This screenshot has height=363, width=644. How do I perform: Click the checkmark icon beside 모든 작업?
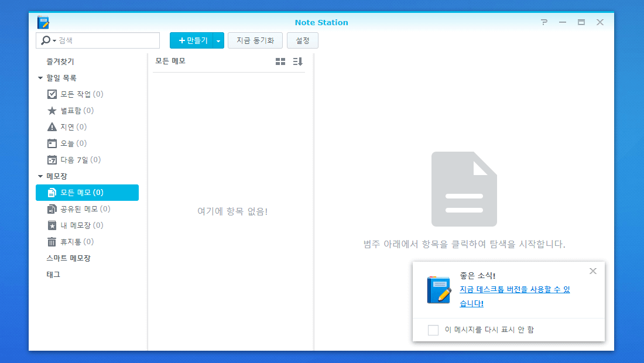[x=52, y=94]
